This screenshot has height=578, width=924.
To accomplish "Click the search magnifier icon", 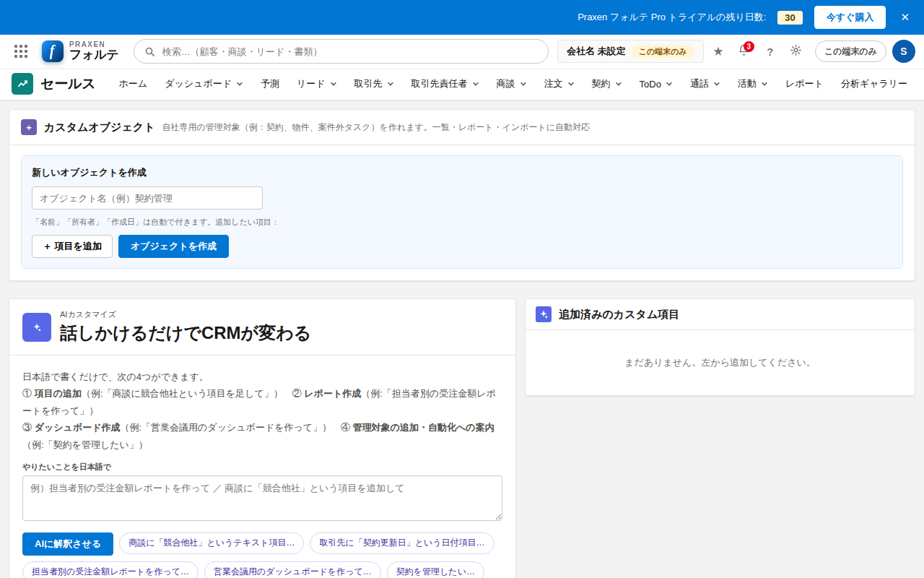I will (150, 51).
